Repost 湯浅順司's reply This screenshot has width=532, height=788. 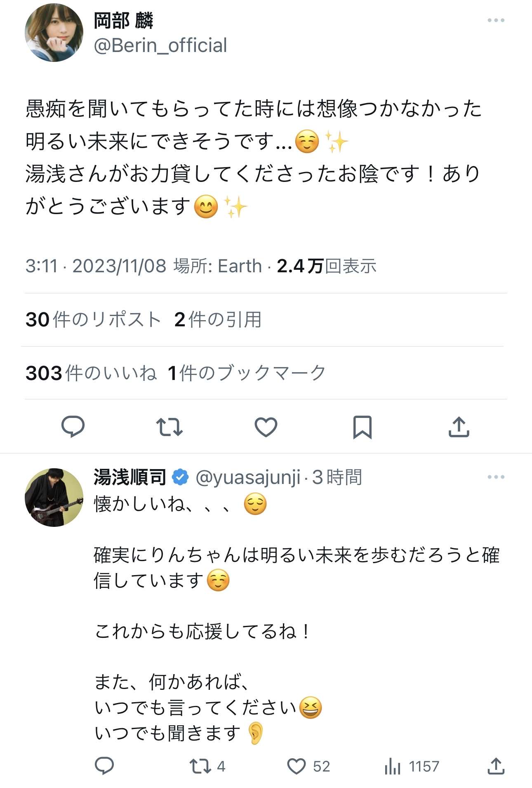tap(200, 766)
